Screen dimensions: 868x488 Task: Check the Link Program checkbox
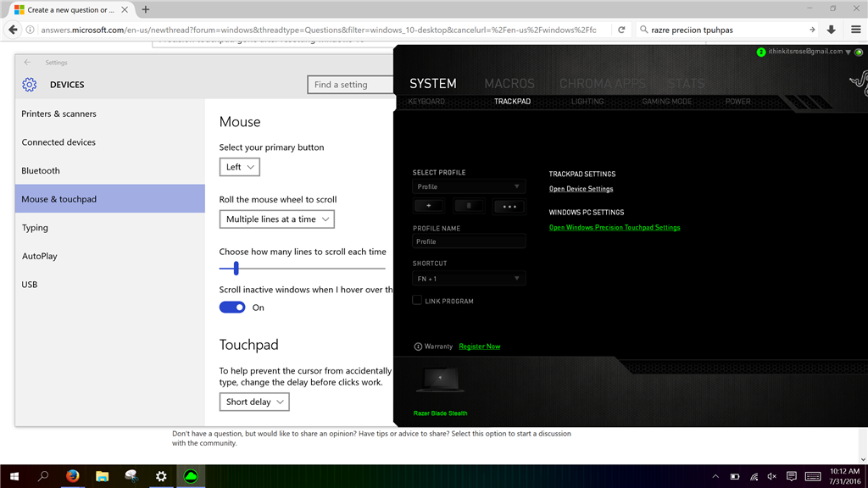click(x=417, y=300)
